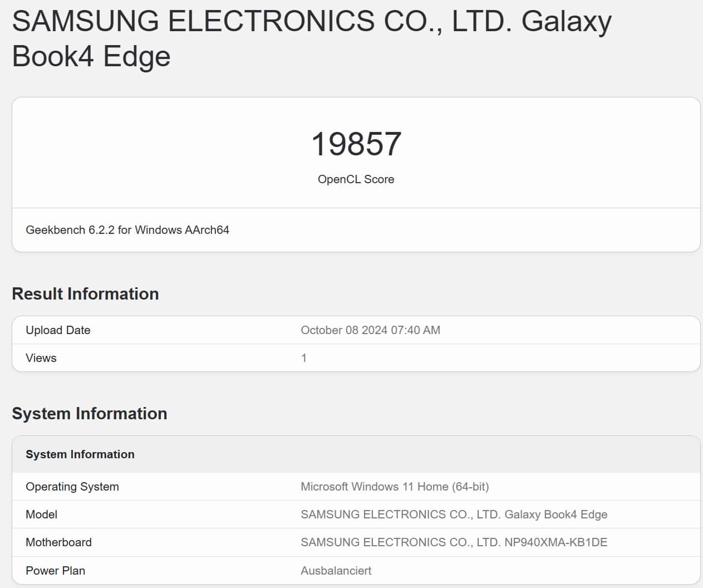Select the Operating System row label
This screenshot has height=588, width=703.
[72, 487]
